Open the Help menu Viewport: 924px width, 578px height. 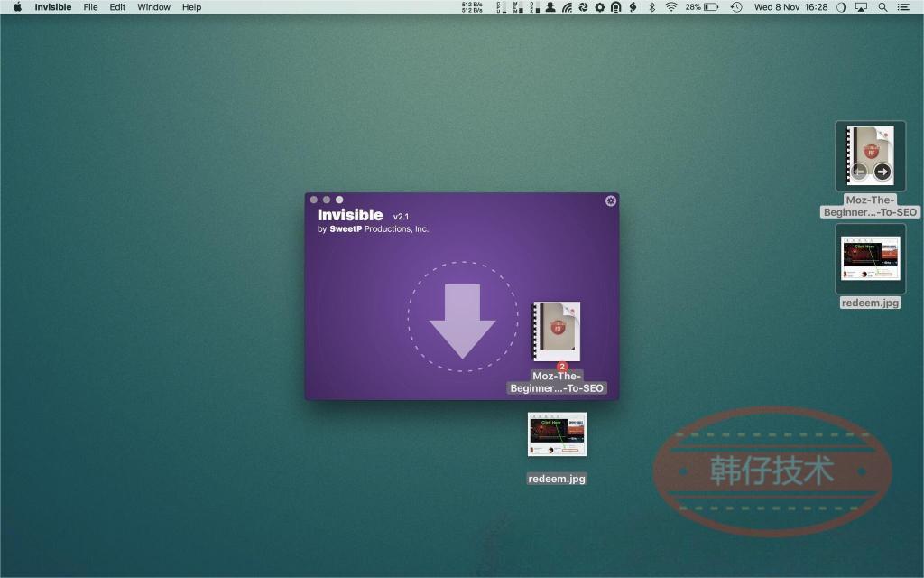pyautogui.click(x=191, y=7)
